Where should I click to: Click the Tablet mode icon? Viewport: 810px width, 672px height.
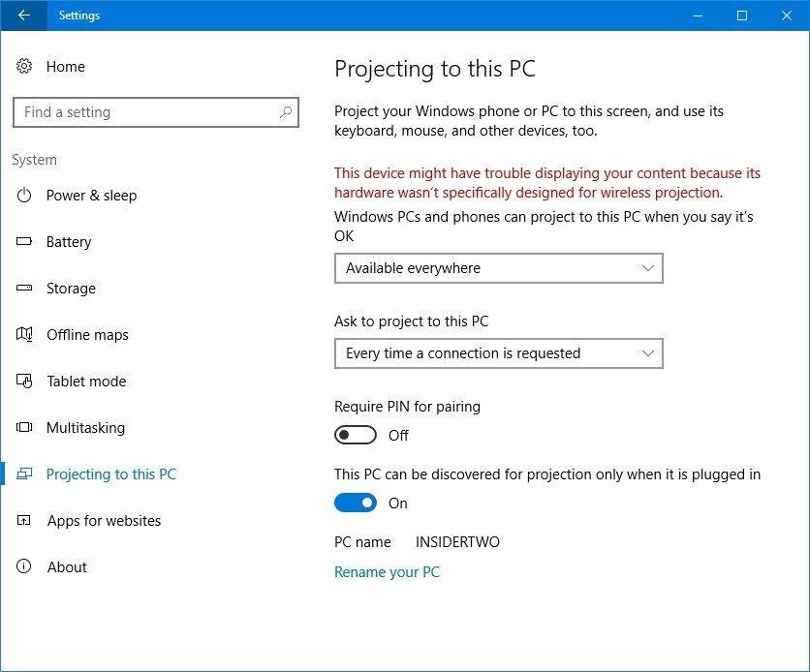23,382
